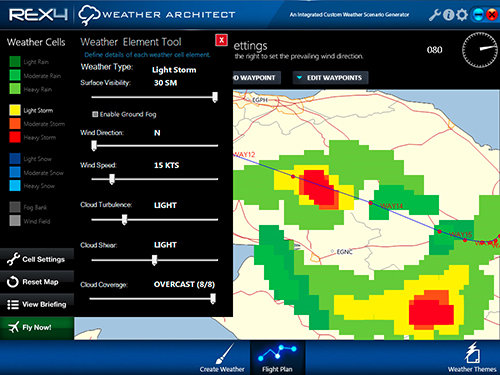Select the Wind Field weather cell swatch

[15, 221]
